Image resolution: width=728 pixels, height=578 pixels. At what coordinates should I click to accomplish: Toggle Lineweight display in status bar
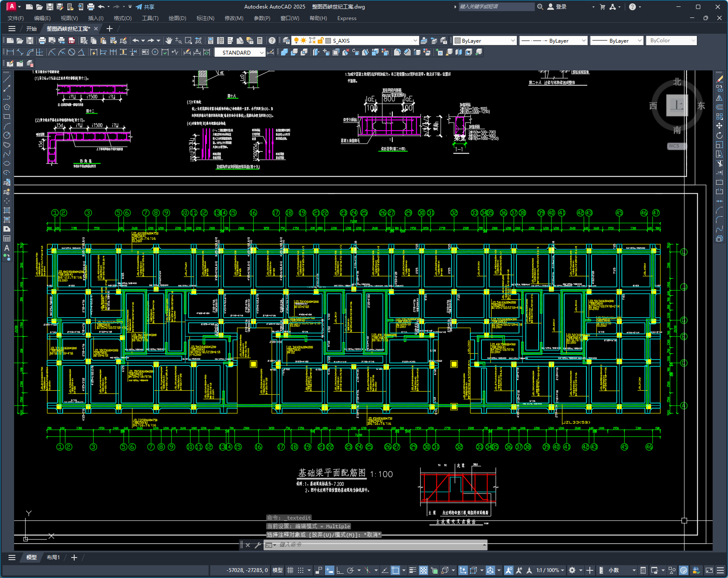(x=412, y=570)
